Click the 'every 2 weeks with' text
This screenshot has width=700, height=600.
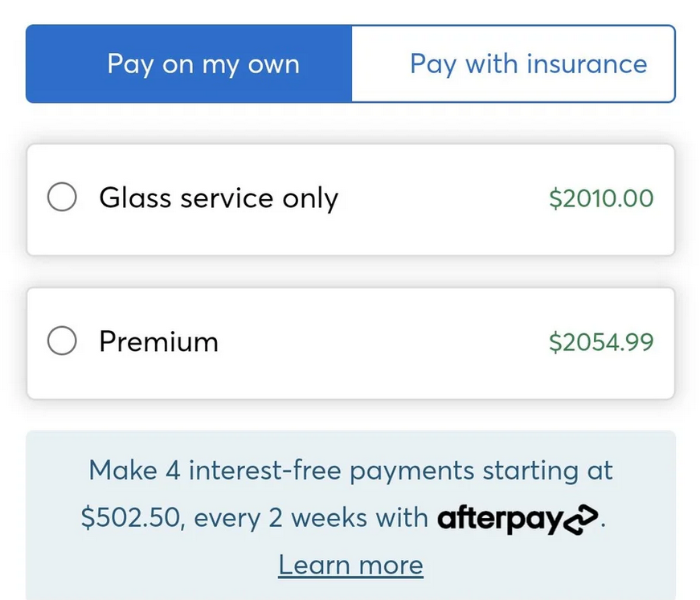[312, 518]
